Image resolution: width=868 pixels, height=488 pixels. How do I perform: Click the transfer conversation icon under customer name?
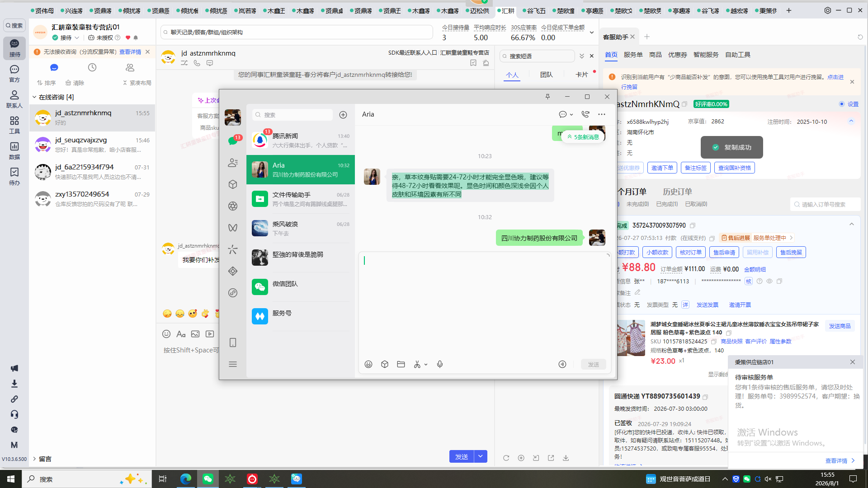tap(184, 63)
